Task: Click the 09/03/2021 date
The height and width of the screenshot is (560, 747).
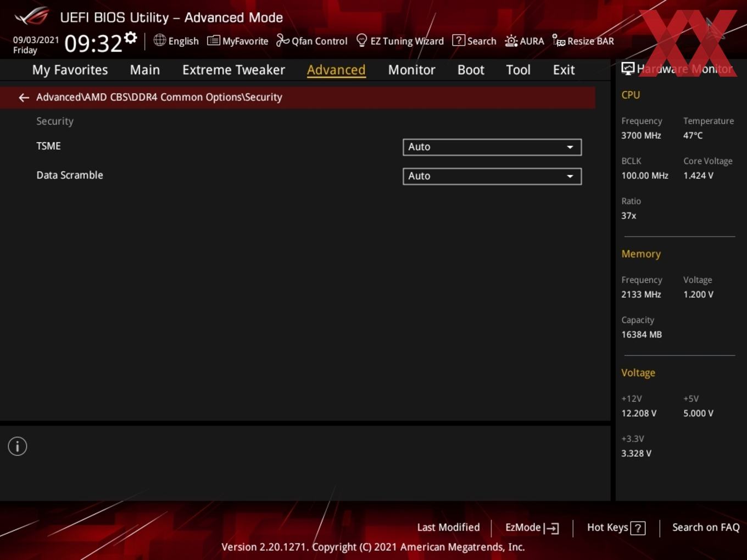Action: pos(36,40)
